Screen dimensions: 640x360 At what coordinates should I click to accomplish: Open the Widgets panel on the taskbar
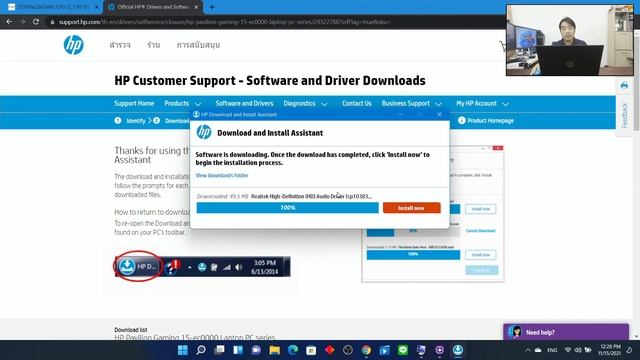(x=238, y=350)
